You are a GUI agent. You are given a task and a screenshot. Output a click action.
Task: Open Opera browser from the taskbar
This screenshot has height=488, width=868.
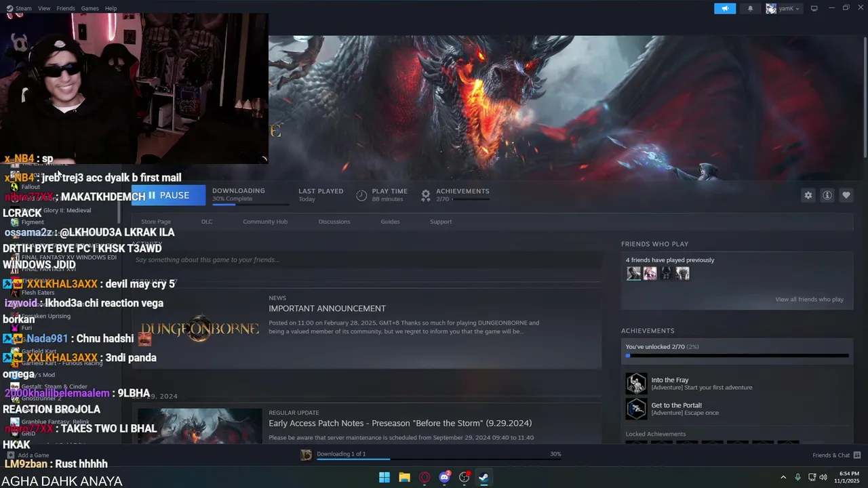(x=425, y=477)
